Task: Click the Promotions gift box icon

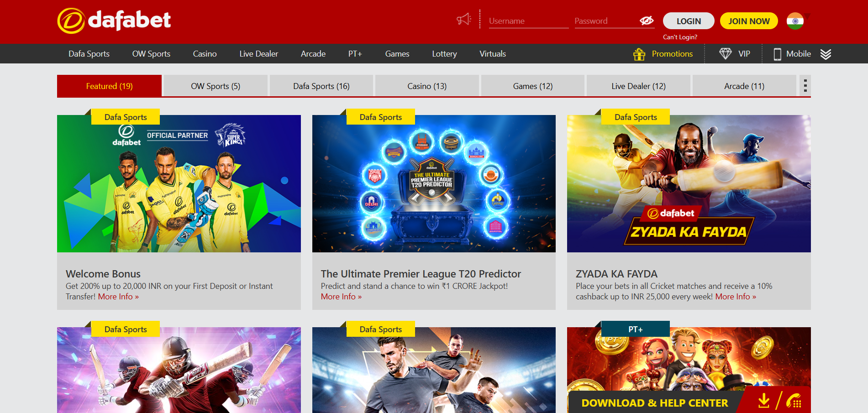Action: click(x=639, y=54)
